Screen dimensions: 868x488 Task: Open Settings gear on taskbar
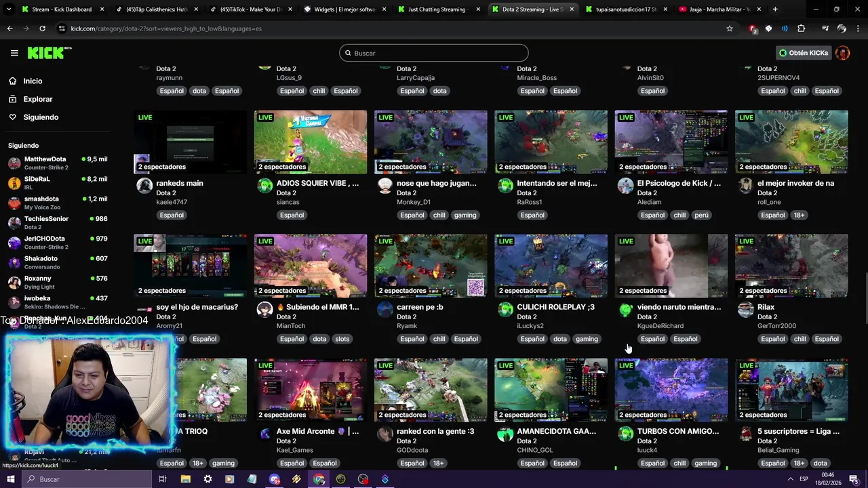point(208,479)
